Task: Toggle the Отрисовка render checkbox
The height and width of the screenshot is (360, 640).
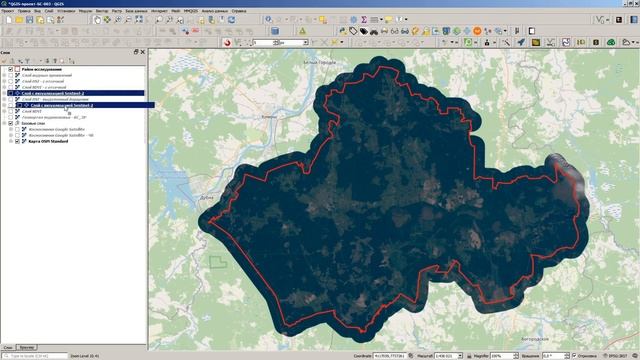Action: pyautogui.click(x=574, y=356)
